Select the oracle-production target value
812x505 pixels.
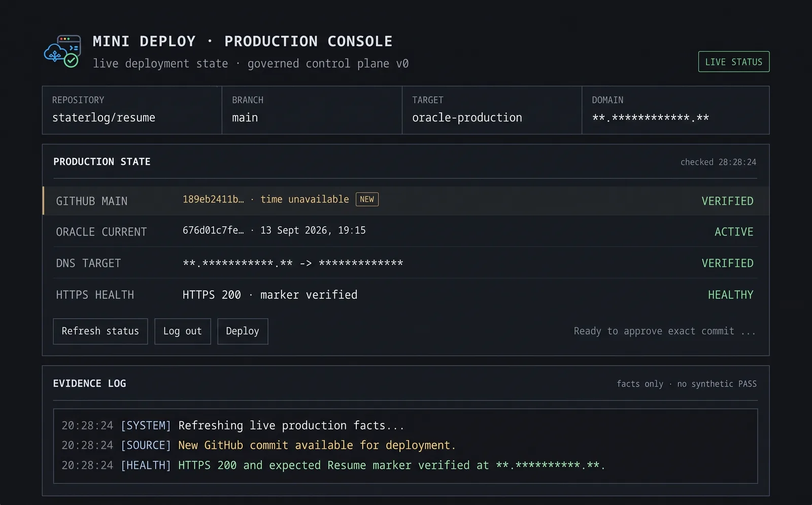click(x=467, y=118)
